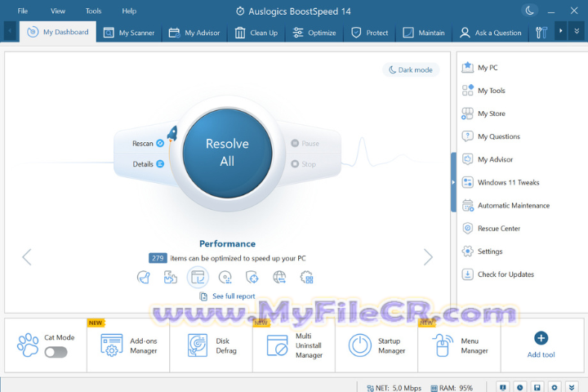Viewport: 588px width, 392px height.
Task: Click Rescan in the dashboard
Action: click(x=148, y=143)
